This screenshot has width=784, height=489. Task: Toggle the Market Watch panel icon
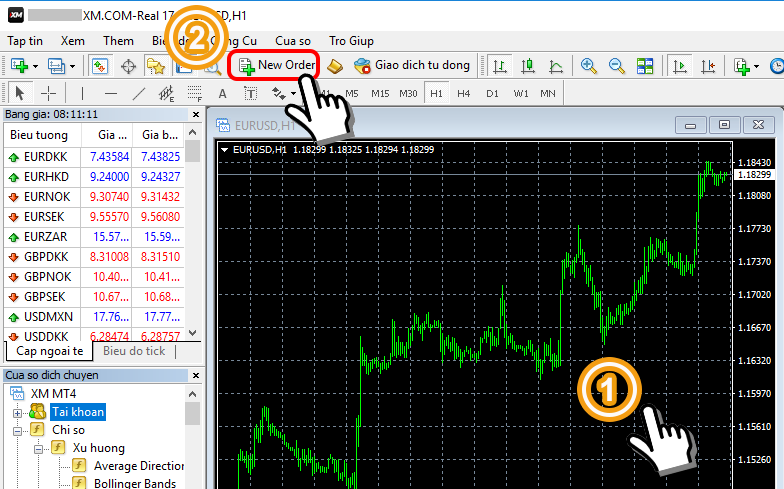(x=100, y=66)
